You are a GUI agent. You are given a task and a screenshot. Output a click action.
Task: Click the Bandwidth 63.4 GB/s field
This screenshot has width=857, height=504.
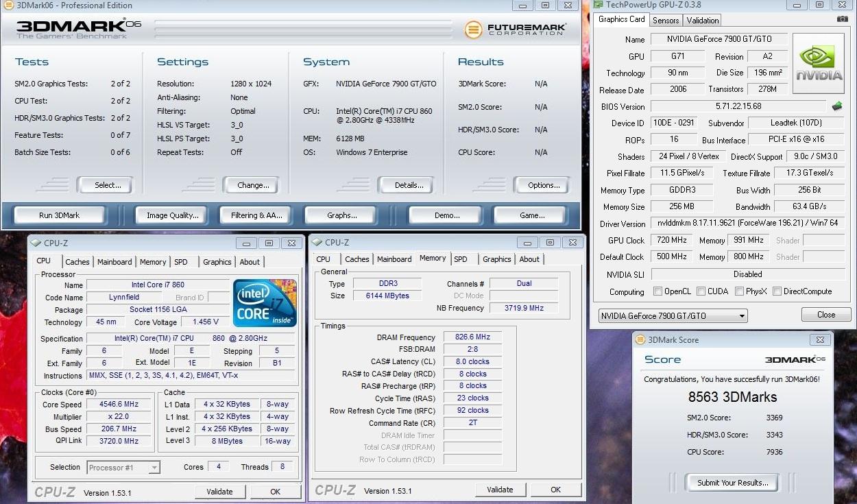[x=809, y=206]
